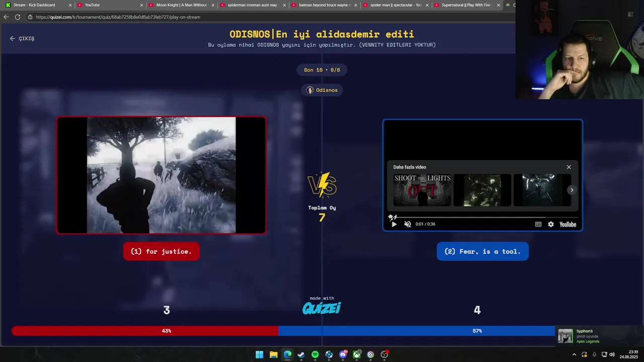The width and height of the screenshot is (644, 362).
Task: Open the batman beyond bruce wayne tab
Action: 325,5
